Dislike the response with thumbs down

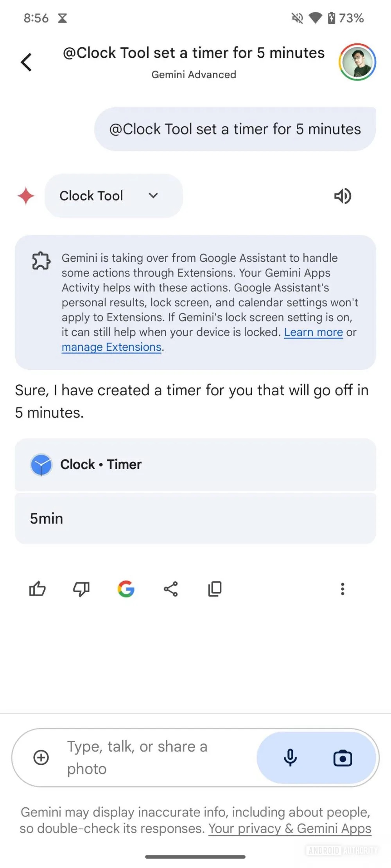click(81, 589)
